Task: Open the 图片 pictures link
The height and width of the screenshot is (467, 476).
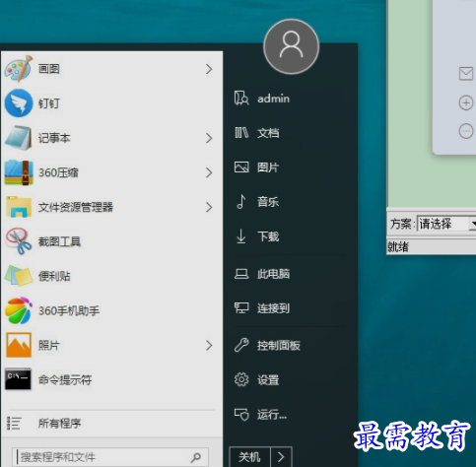Action: click(x=268, y=167)
